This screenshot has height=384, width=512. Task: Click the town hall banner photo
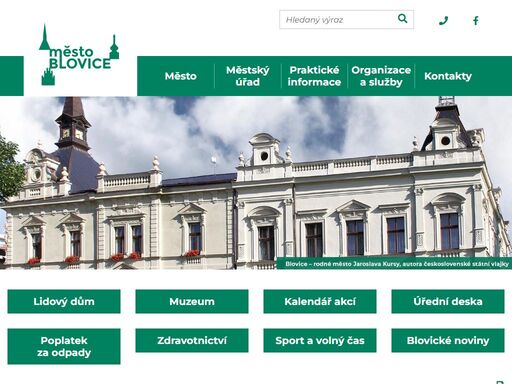coord(256,183)
